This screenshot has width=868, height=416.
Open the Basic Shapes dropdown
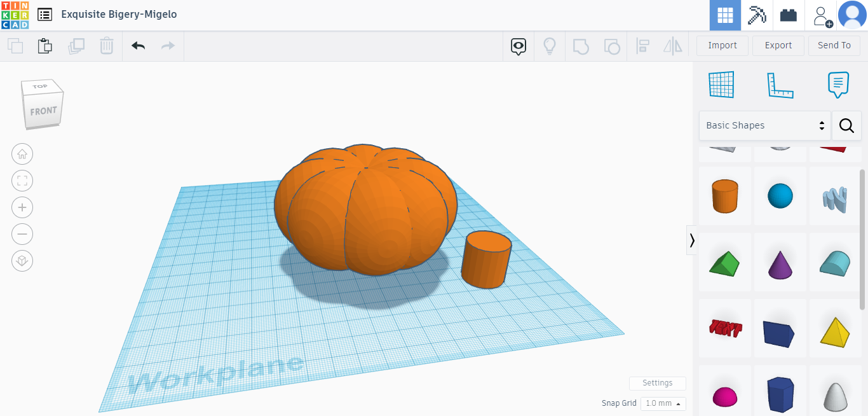(764, 125)
